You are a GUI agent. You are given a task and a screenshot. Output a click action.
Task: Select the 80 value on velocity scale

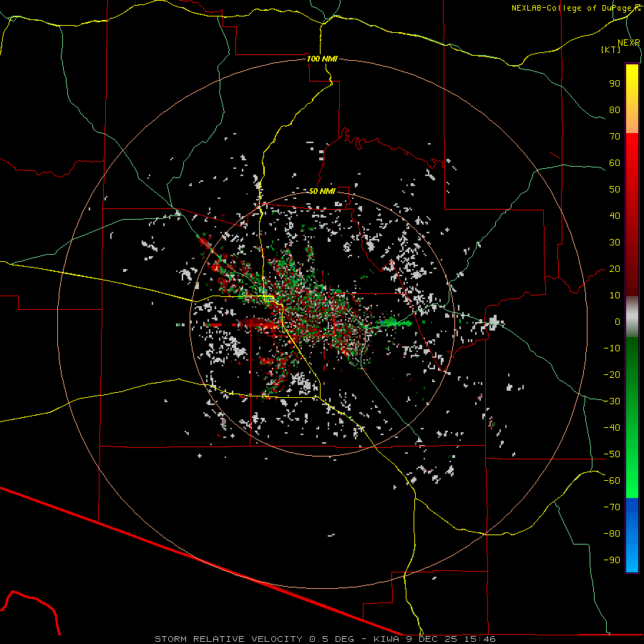click(x=615, y=109)
